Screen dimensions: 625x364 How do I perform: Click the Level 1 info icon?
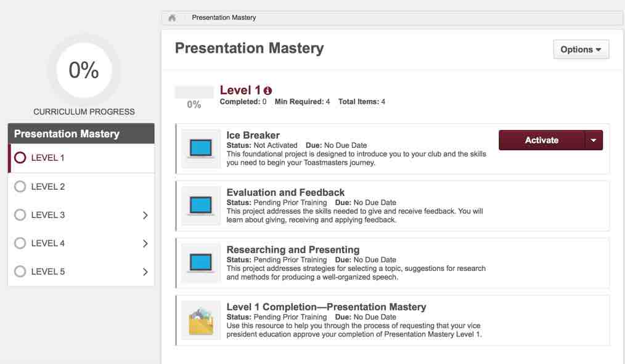click(x=268, y=91)
